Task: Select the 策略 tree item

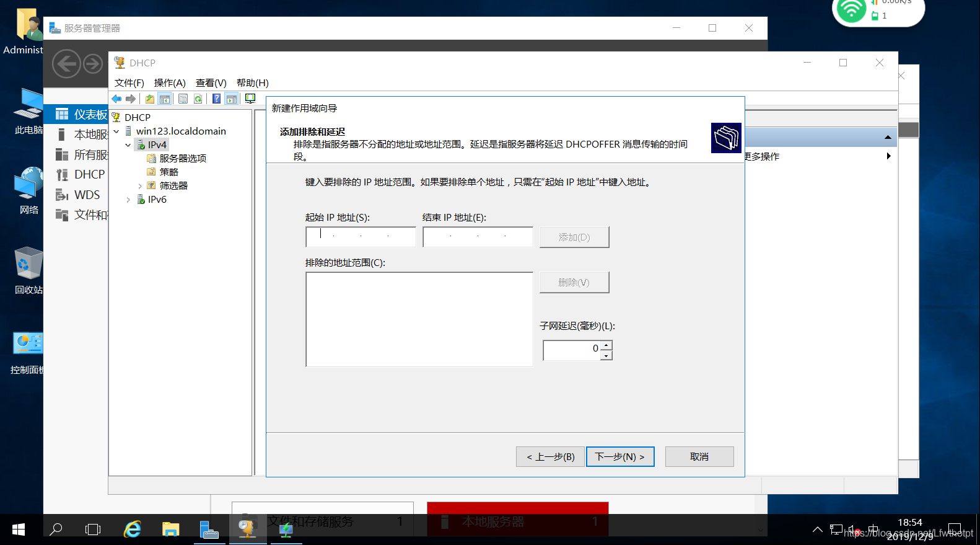Action: tap(168, 172)
